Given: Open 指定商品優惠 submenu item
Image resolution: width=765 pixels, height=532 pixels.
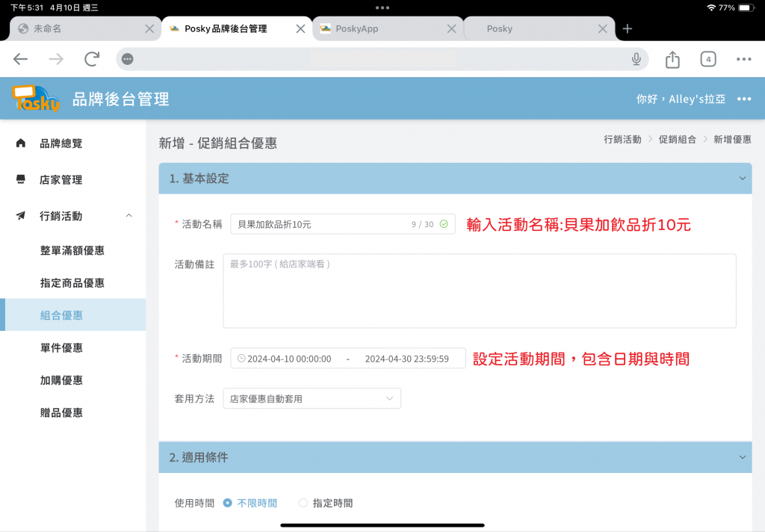Looking at the screenshot, I should [x=72, y=282].
